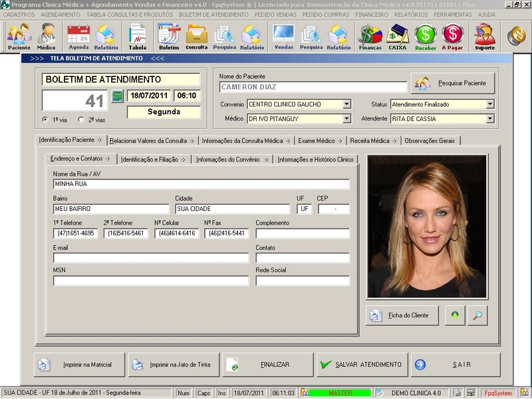The height and width of the screenshot is (399, 532).
Task: Click the Finanças toolbar icon
Action: pyautogui.click(x=370, y=36)
